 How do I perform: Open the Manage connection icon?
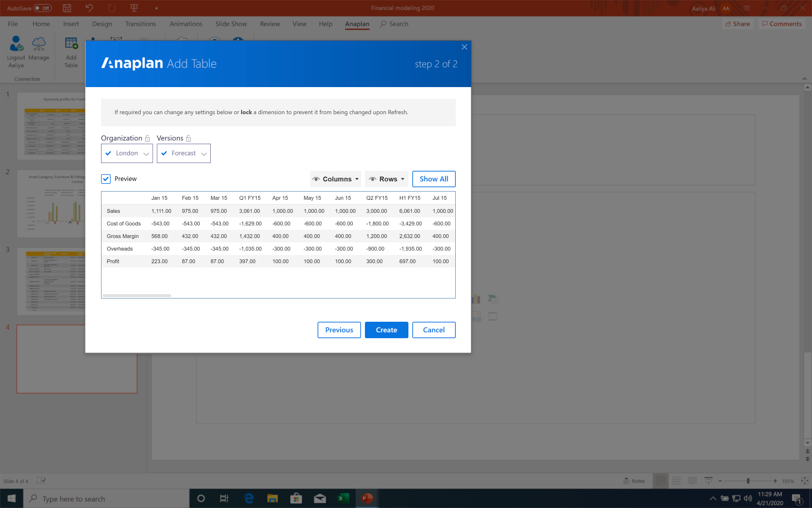(x=39, y=44)
